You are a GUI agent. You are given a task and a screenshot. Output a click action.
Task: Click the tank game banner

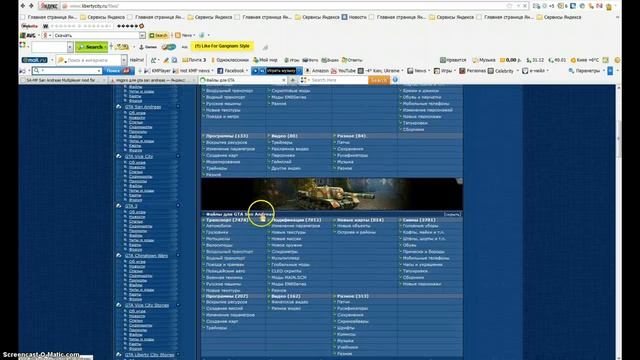332,194
